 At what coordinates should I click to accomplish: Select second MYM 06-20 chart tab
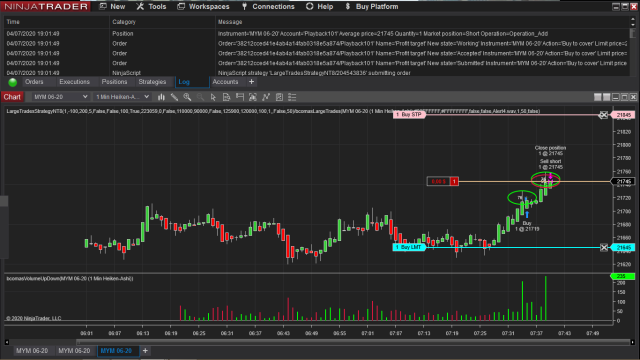(x=74, y=351)
